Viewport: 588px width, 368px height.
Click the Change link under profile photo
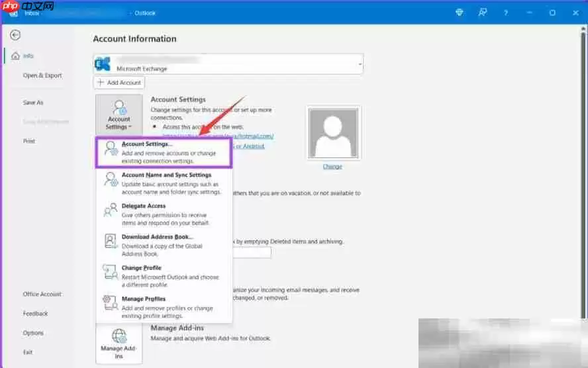pyautogui.click(x=332, y=166)
